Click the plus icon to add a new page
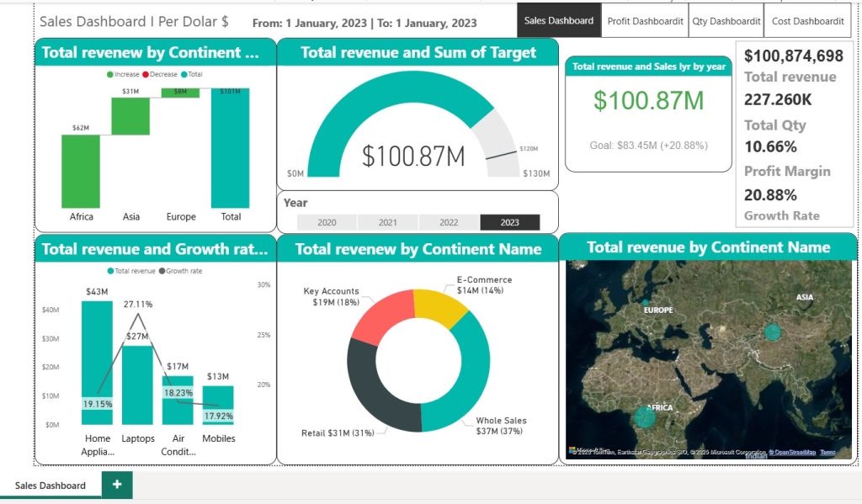 117,485
